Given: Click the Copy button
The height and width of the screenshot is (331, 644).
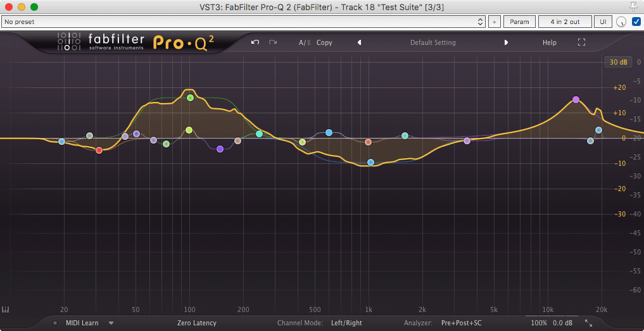Looking at the screenshot, I should (x=324, y=42).
